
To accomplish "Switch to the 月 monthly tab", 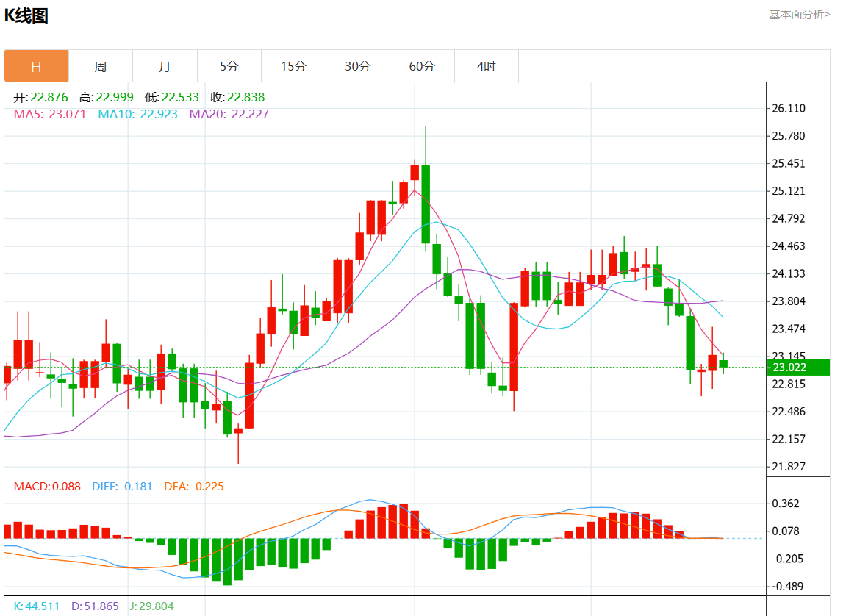I will point(165,66).
